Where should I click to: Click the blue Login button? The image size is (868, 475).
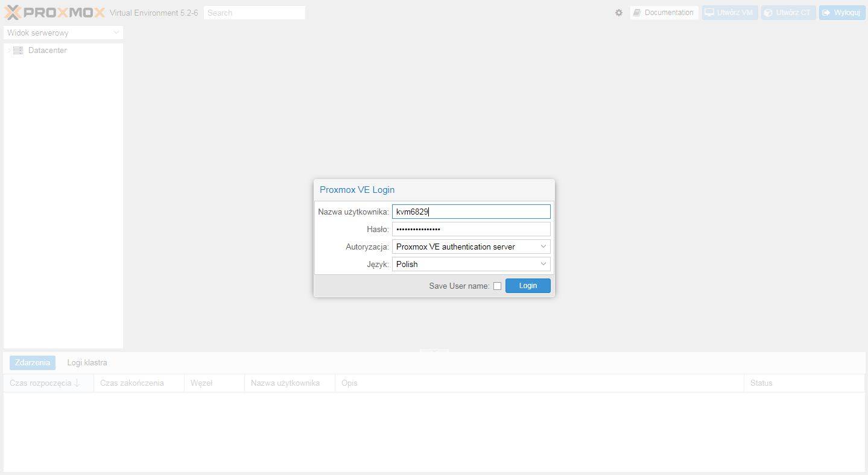(527, 286)
